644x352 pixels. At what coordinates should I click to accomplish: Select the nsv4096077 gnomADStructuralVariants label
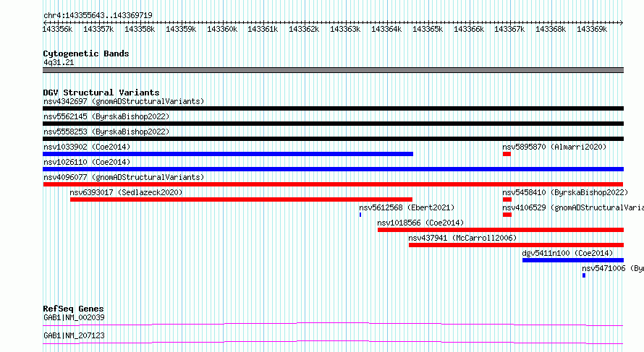pos(124,177)
